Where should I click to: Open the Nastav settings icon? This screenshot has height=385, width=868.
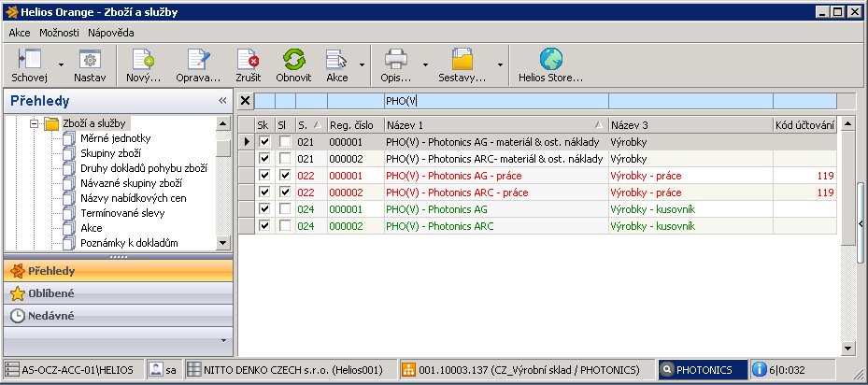(x=90, y=59)
